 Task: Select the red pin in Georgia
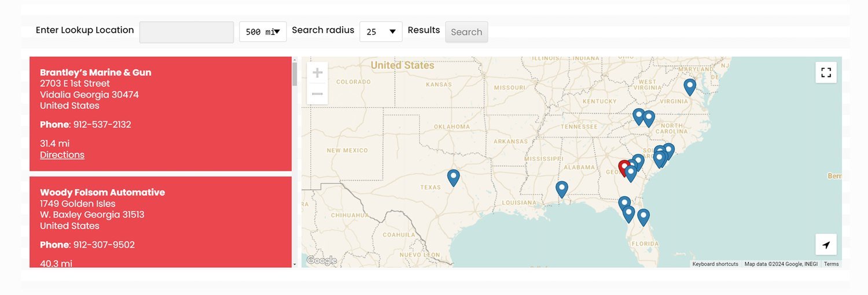(x=624, y=168)
